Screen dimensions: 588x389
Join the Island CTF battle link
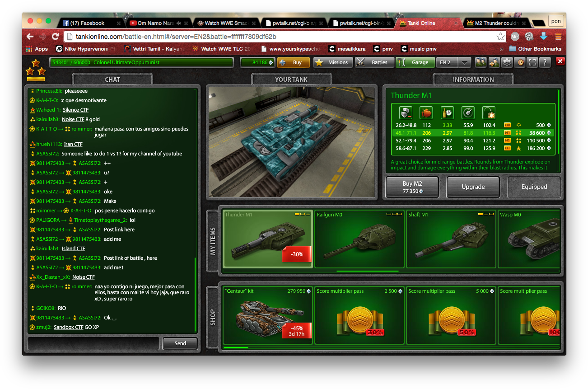[x=73, y=248]
